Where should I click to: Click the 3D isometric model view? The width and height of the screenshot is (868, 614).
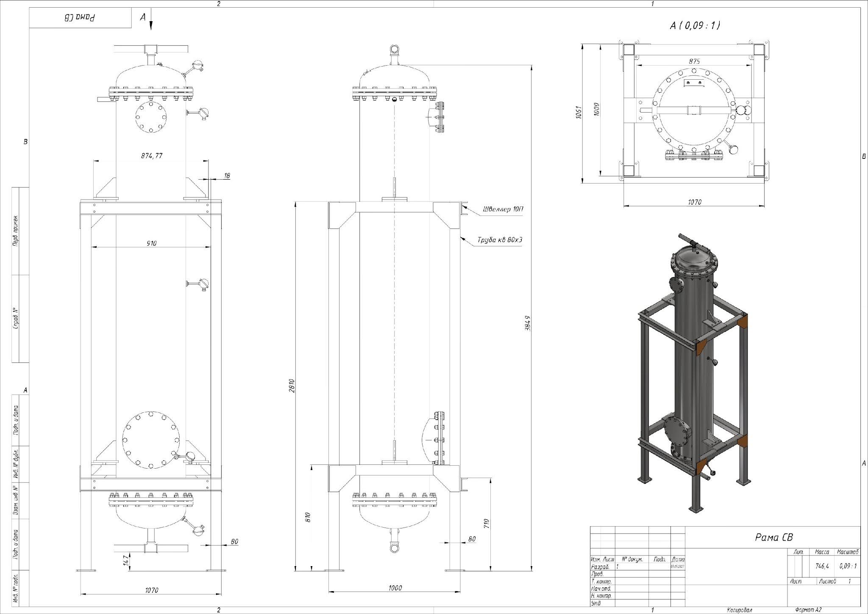point(692,372)
